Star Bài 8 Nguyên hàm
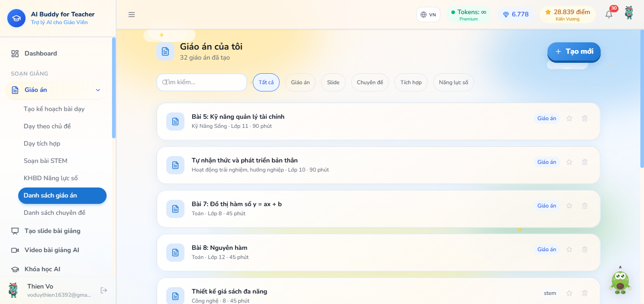This screenshot has width=644, height=304. 569,249
